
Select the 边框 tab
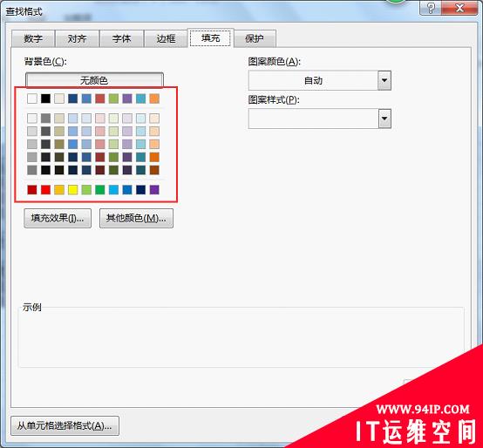166,38
